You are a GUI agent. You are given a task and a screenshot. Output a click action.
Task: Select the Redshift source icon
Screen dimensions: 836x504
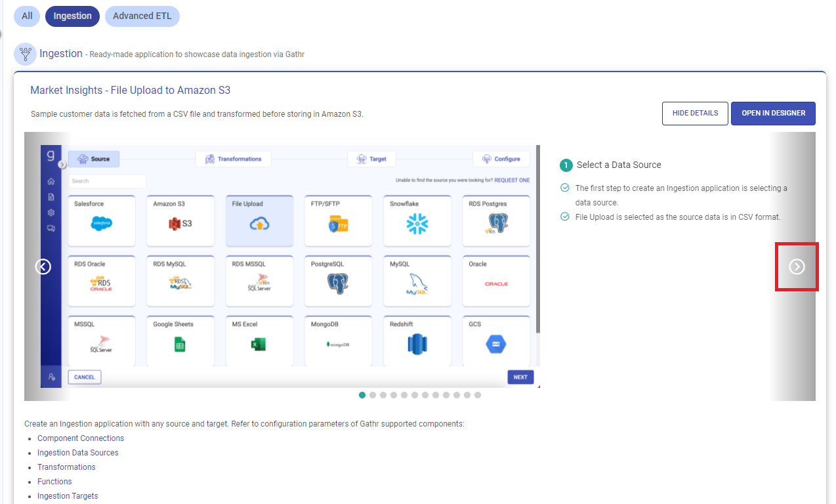point(417,345)
